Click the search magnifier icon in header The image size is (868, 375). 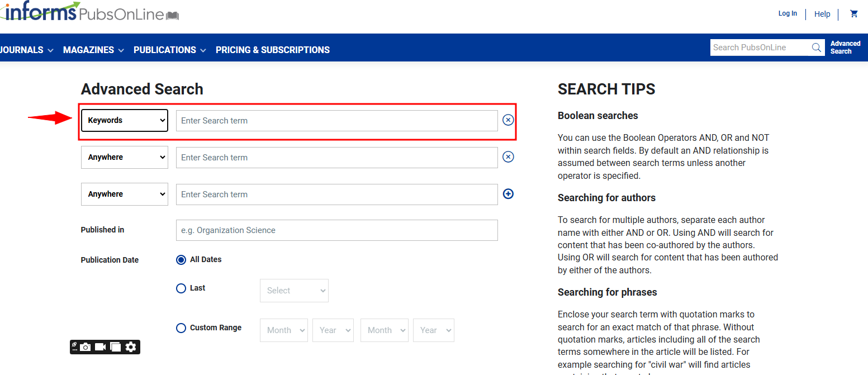click(817, 48)
